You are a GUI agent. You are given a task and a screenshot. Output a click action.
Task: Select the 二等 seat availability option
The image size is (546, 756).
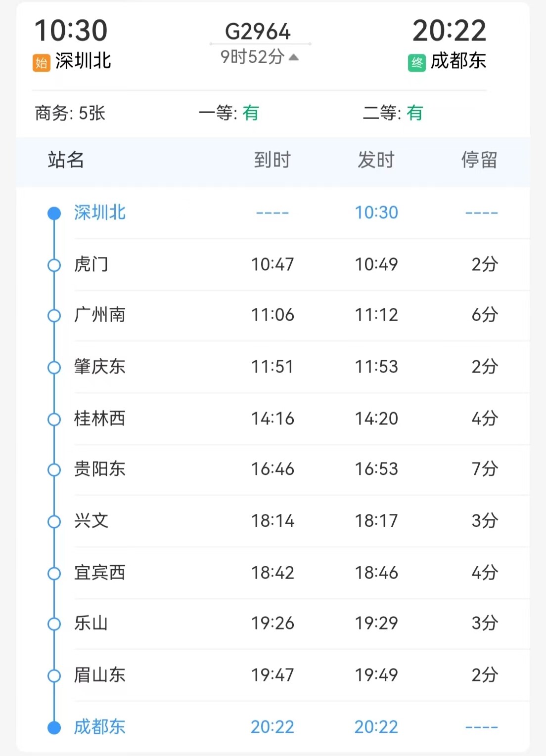pyautogui.click(x=393, y=113)
